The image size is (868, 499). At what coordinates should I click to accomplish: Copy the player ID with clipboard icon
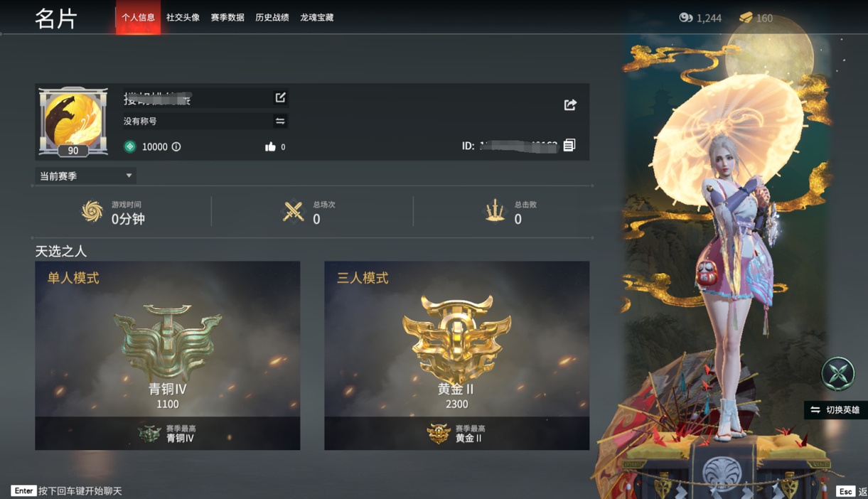click(x=569, y=145)
